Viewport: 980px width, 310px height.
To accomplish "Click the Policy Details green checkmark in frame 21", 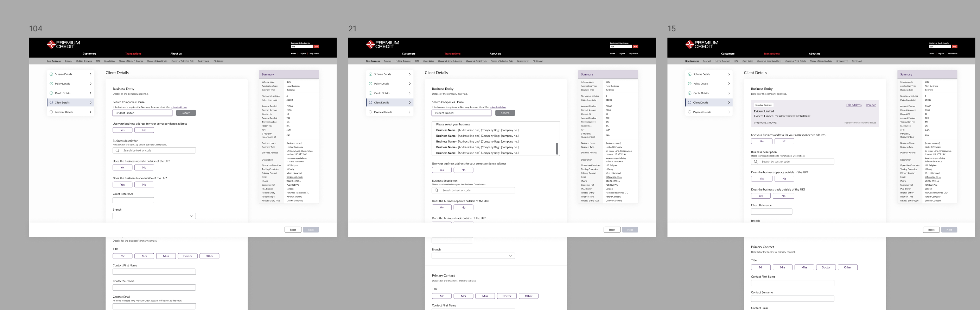I will (x=370, y=84).
